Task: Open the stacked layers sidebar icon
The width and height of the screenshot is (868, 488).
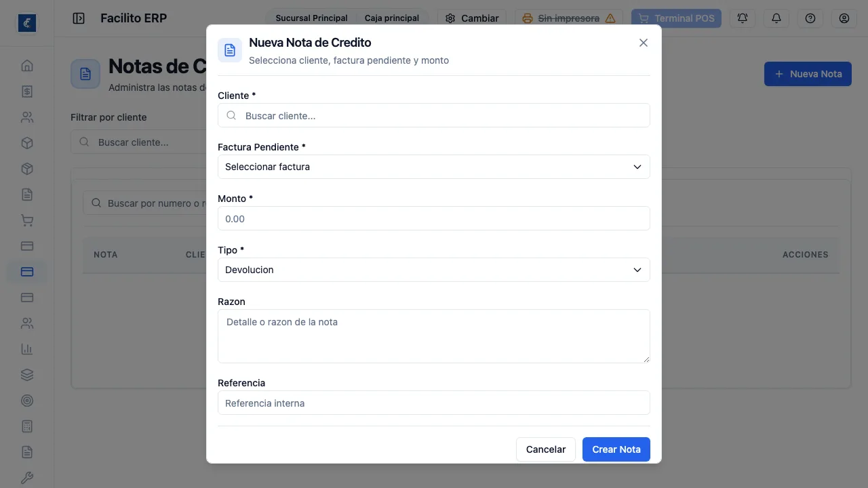Action: coord(27,375)
